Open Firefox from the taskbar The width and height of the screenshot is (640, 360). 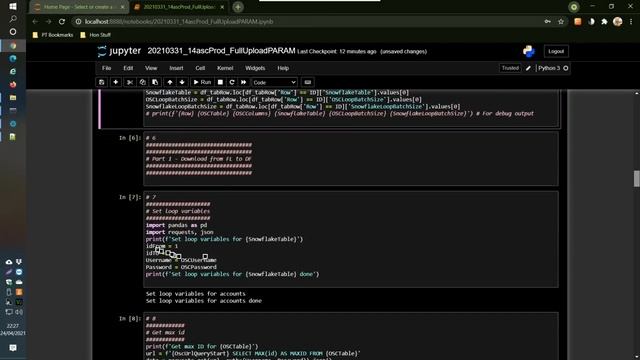pyautogui.click(x=13, y=84)
